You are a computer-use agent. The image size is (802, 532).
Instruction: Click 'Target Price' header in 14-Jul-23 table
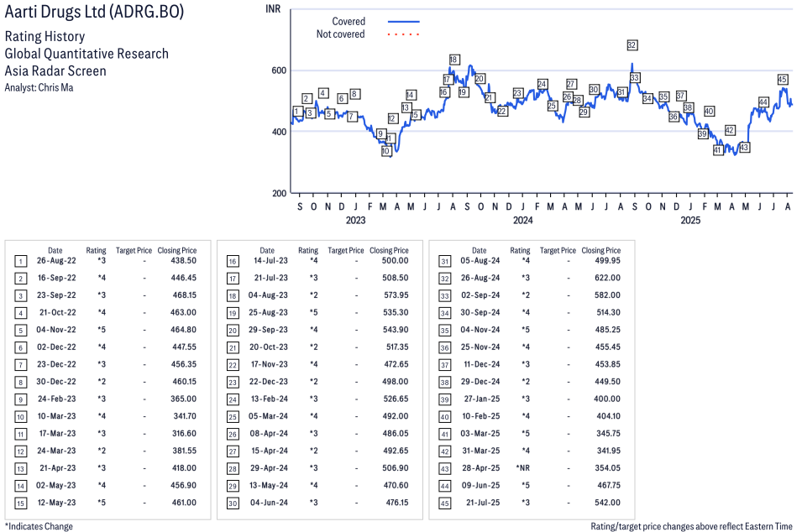click(x=346, y=250)
